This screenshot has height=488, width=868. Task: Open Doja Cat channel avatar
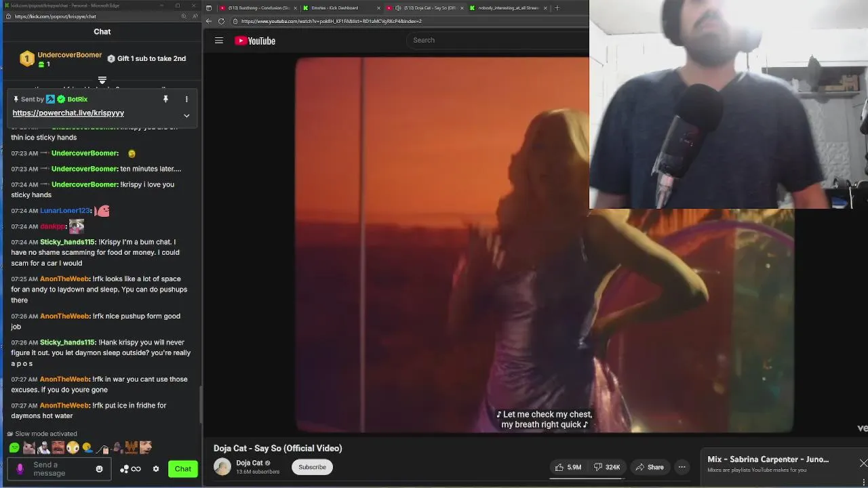tap(222, 467)
